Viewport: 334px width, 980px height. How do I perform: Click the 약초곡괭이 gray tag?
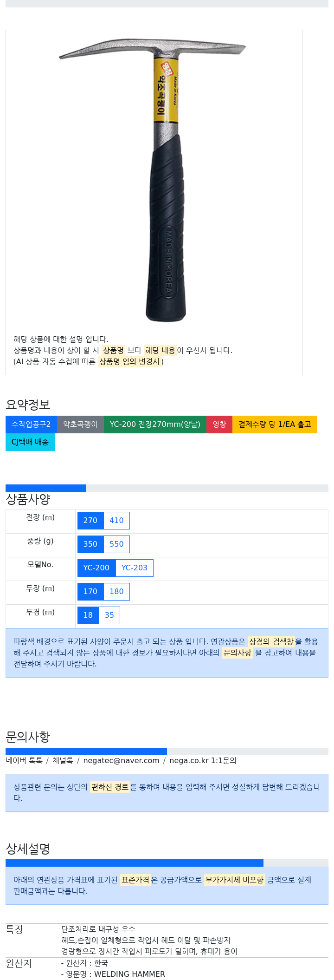click(81, 425)
